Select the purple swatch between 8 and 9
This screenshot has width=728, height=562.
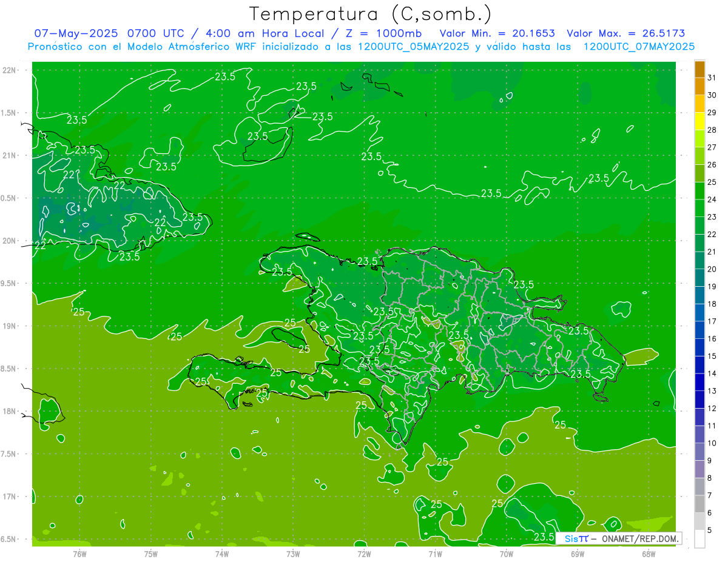coord(699,469)
